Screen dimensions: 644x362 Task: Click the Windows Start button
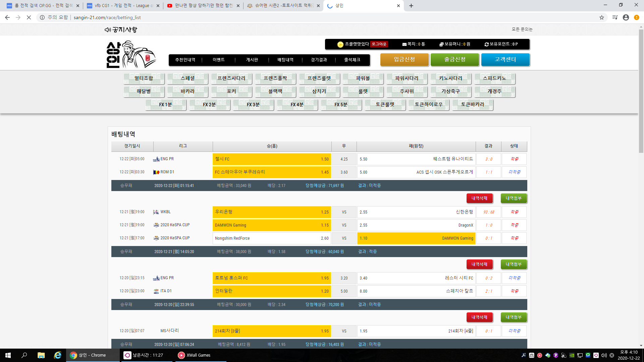coord(8,355)
